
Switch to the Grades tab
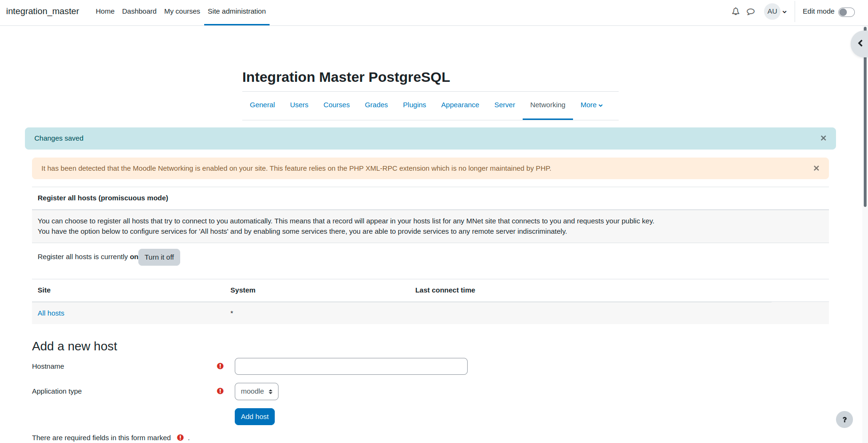coord(376,105)
